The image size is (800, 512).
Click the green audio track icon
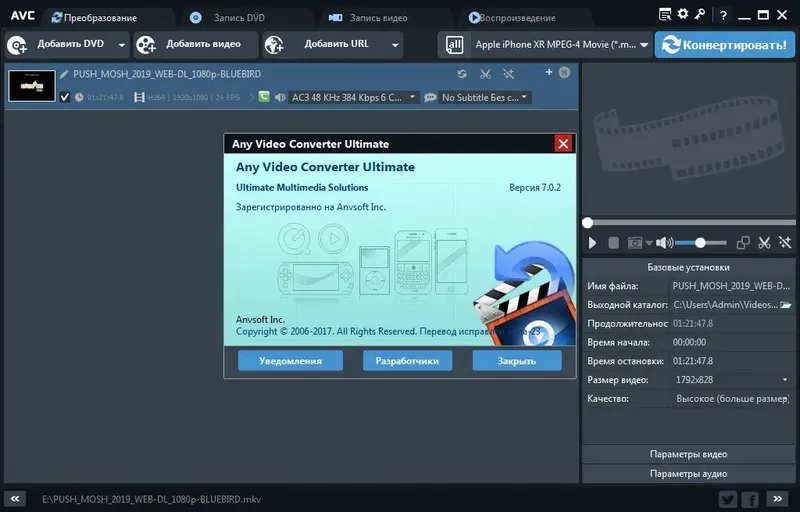coord(264,96)
